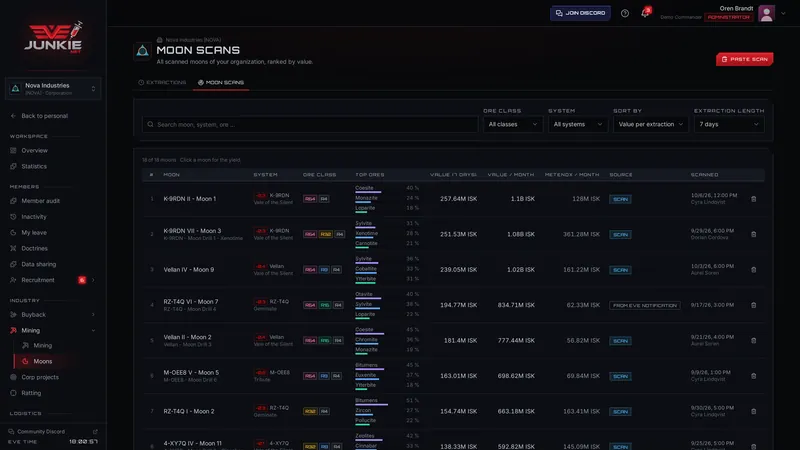Screen dimensions: 800x450
Task: Click the M-OEE8 V - Moon 5 row
Action: pos(453,376)
